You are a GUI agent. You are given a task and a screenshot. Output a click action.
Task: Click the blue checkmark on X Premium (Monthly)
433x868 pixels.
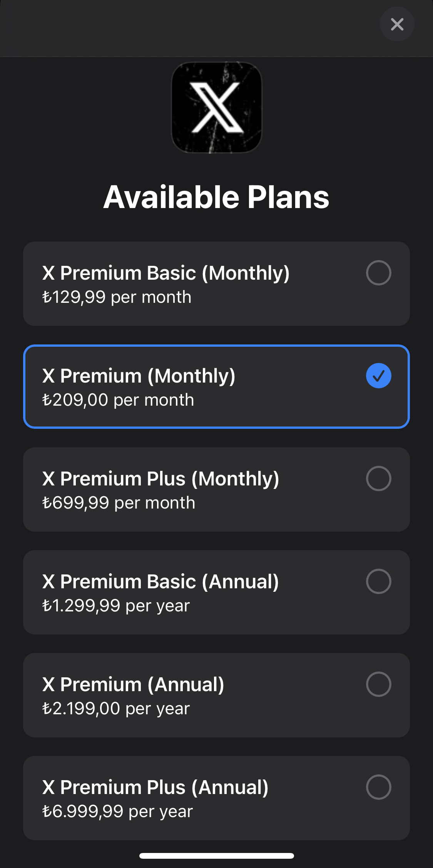coord(378,376)
